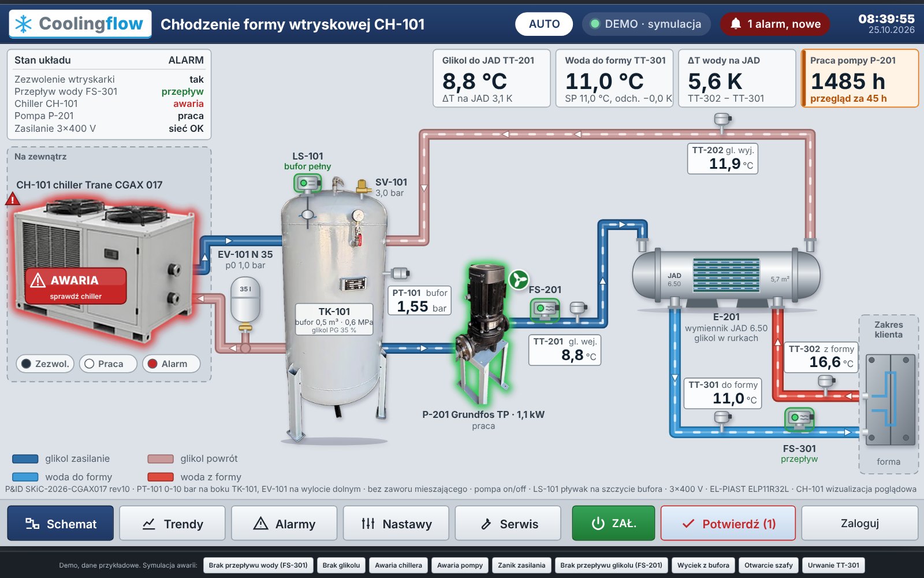The width and height of the screenshot is (924, 578).
Task: Click the LS-101 level switch icon
Action: pos(308,183)
